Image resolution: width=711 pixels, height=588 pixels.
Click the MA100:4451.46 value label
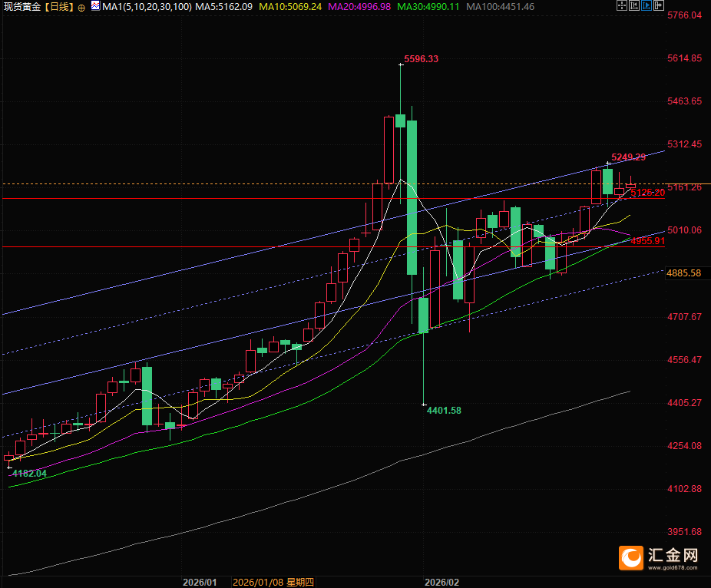500,7
